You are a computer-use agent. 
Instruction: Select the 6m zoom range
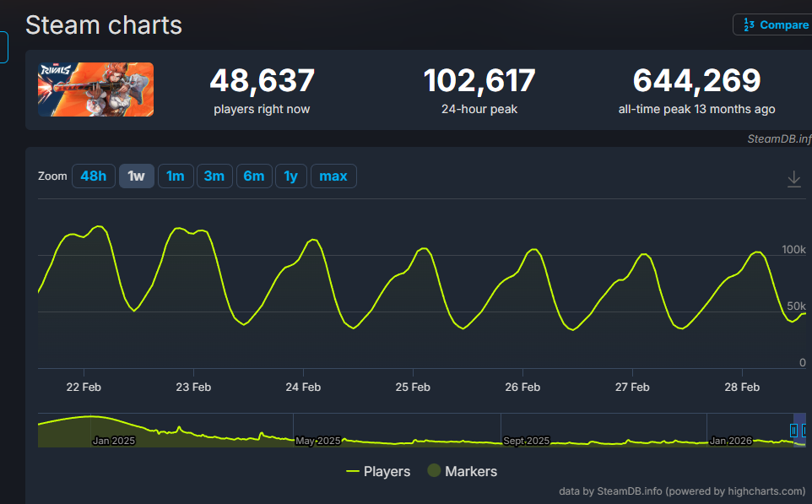[x=254, y=176]
